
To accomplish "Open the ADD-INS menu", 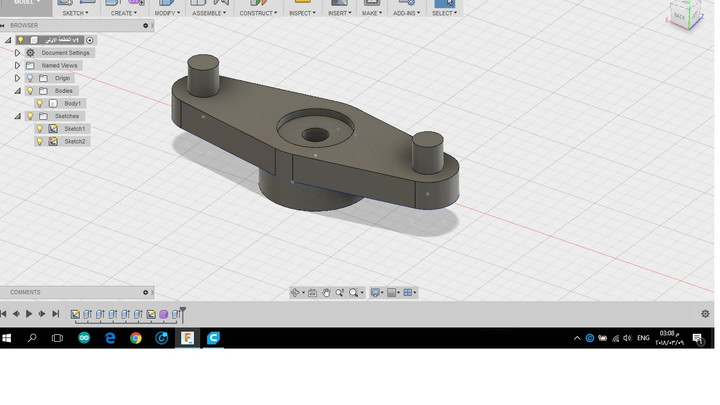I will [x=406, y=13].
